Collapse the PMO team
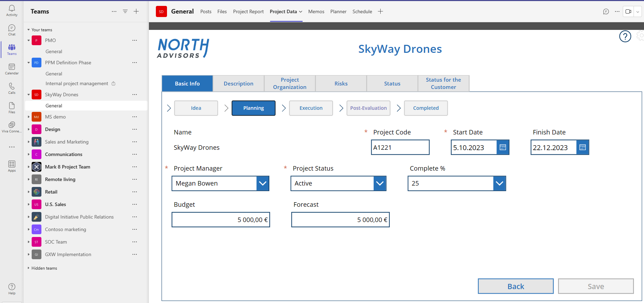Viewport: 644px width, 303px height. pyautogui.click(x=29, y=40)
